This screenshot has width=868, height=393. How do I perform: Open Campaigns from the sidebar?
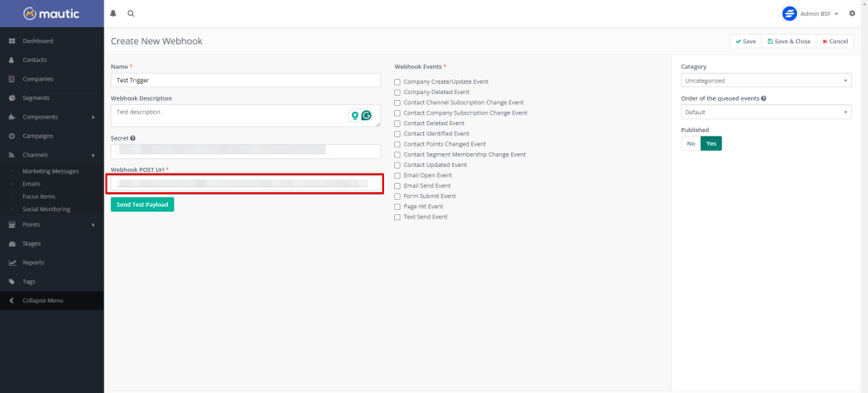click(37, 136)
